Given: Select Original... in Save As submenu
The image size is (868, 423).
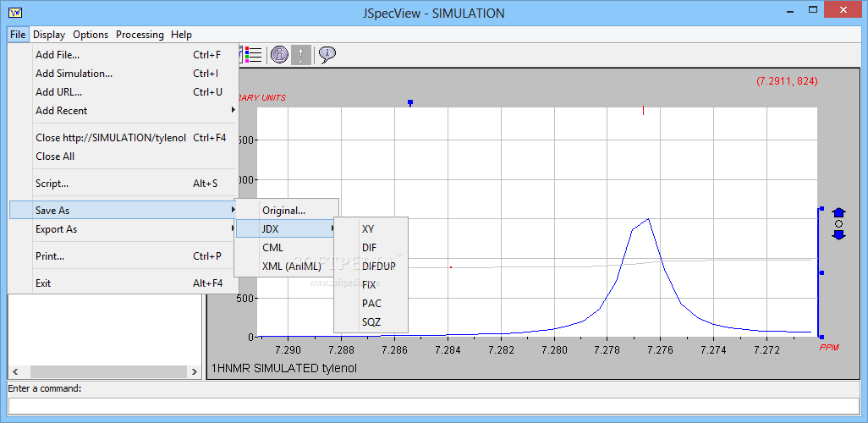Looking at the screenshot, I should [x=286, y=211].
